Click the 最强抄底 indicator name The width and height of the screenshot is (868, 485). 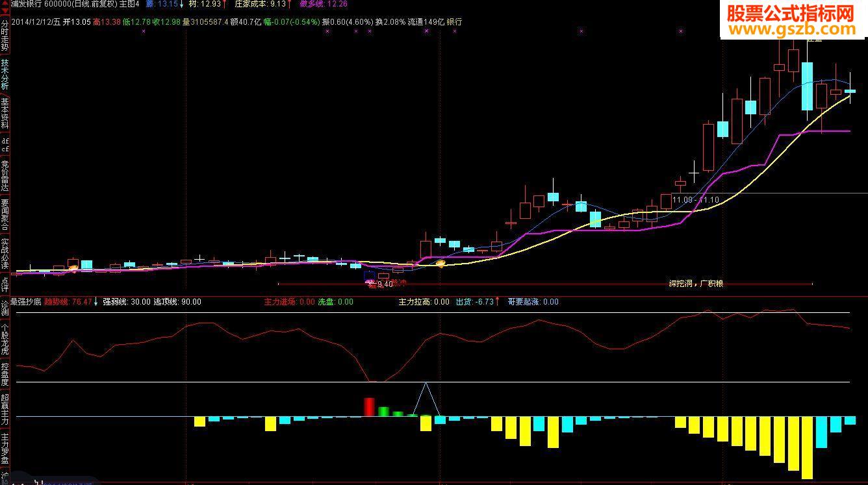tap(26, 302)
